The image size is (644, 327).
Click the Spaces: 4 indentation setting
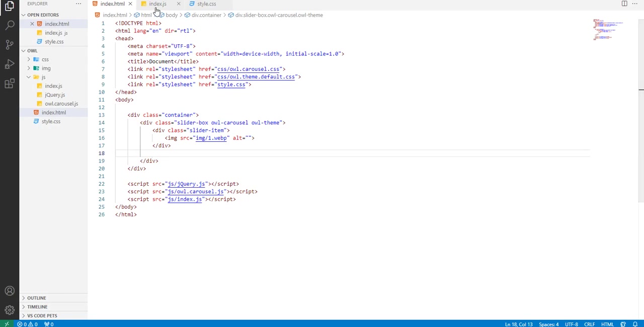548,324
